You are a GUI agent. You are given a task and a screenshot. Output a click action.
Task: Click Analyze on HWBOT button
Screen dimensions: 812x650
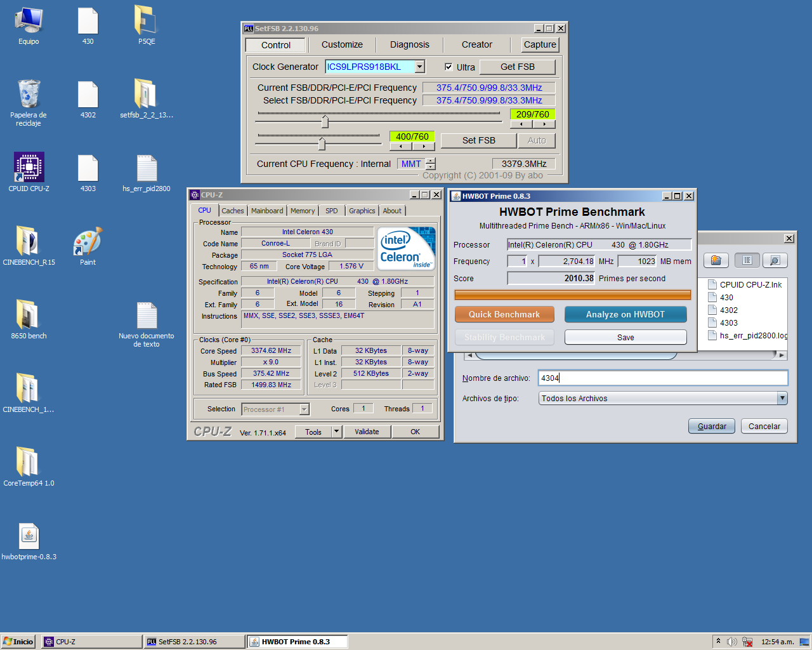pyautogui.click(x=625, y=314)
